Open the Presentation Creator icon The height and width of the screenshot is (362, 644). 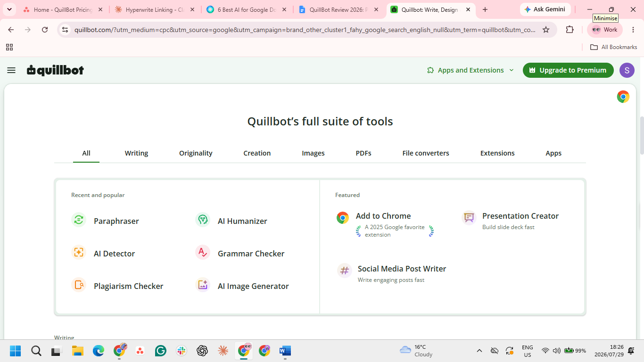coord(469,217)
